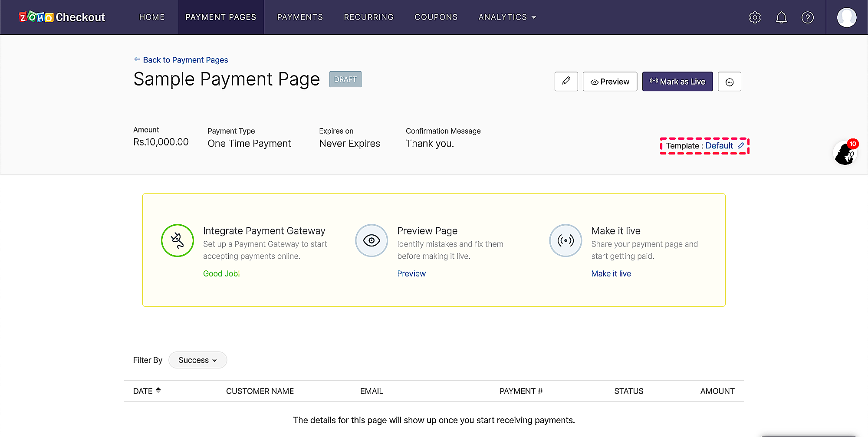
Task: Click the Make it live heading
Action: click(x=616, y=231)
